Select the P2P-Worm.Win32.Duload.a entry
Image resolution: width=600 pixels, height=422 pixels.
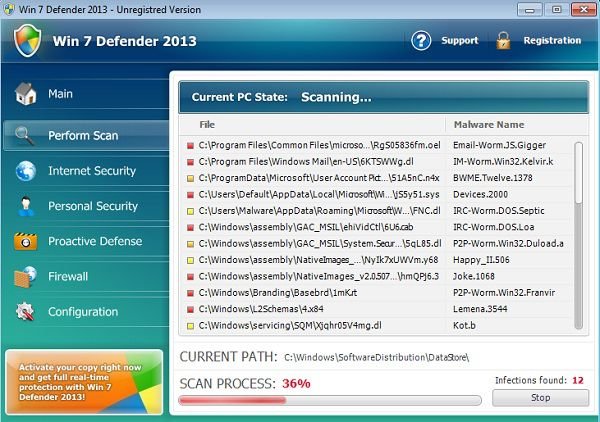[508, 244]
